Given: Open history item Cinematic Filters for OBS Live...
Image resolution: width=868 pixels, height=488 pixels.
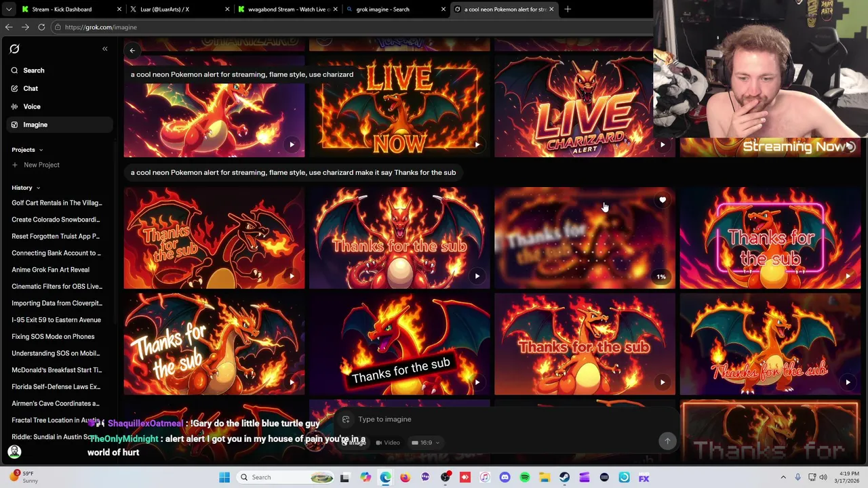Looking at the screenshot, I should [56, 286].
